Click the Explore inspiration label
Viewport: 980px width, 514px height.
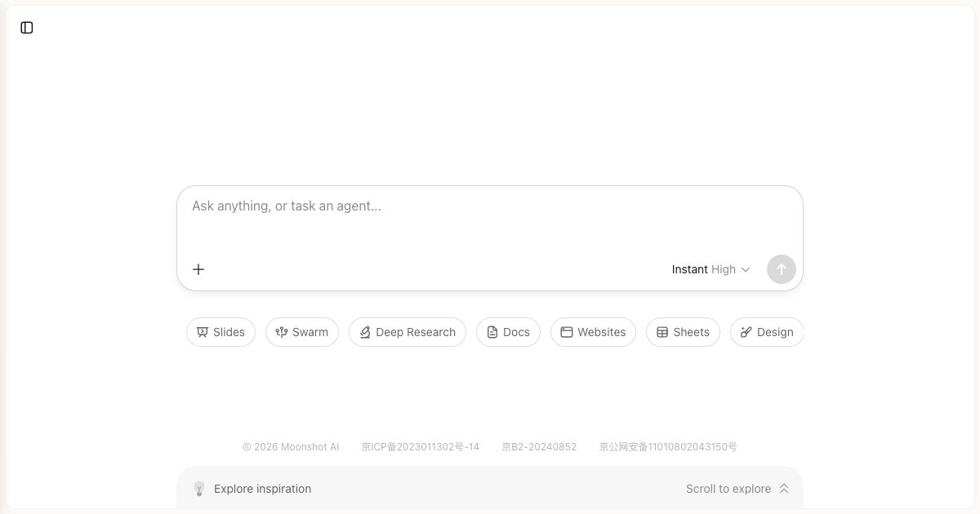pos(262,489)
